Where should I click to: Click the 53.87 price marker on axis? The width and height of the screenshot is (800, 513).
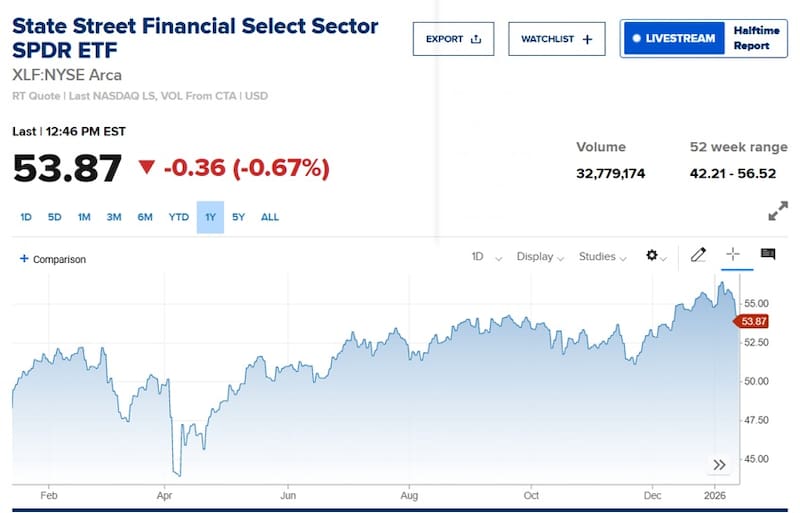click(751, 321)
